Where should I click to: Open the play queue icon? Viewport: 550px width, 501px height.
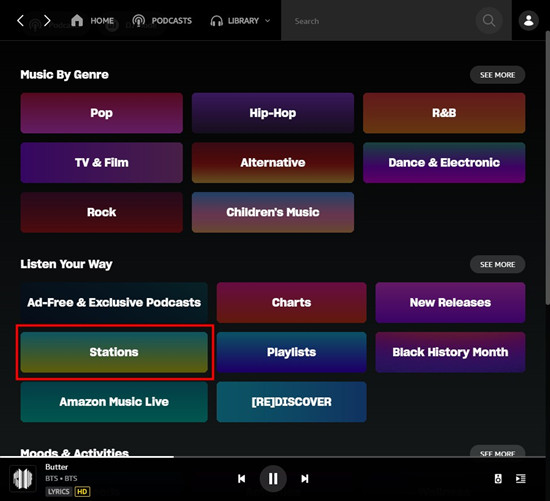(x=521, y=479)
